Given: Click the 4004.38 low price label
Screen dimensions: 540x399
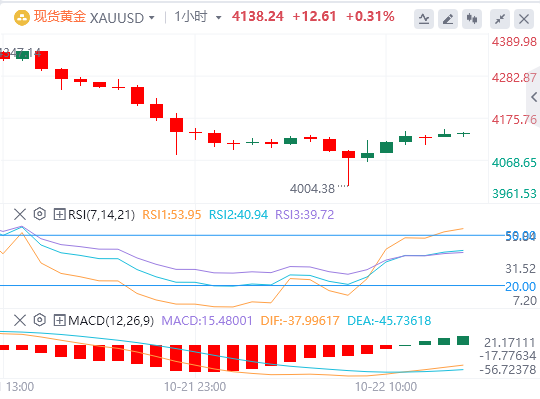Looking at the screenshot, I should coord(312,189).
